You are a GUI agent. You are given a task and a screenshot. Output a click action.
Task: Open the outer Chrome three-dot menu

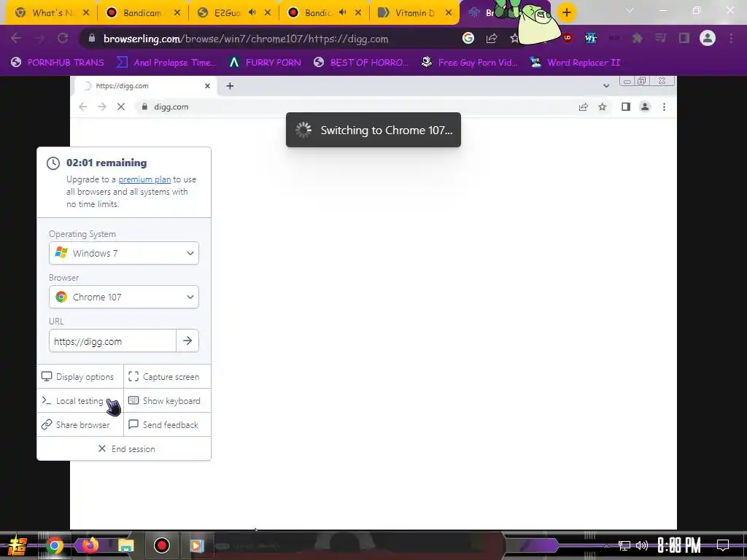pyautogui.click(x=731, y=38)
